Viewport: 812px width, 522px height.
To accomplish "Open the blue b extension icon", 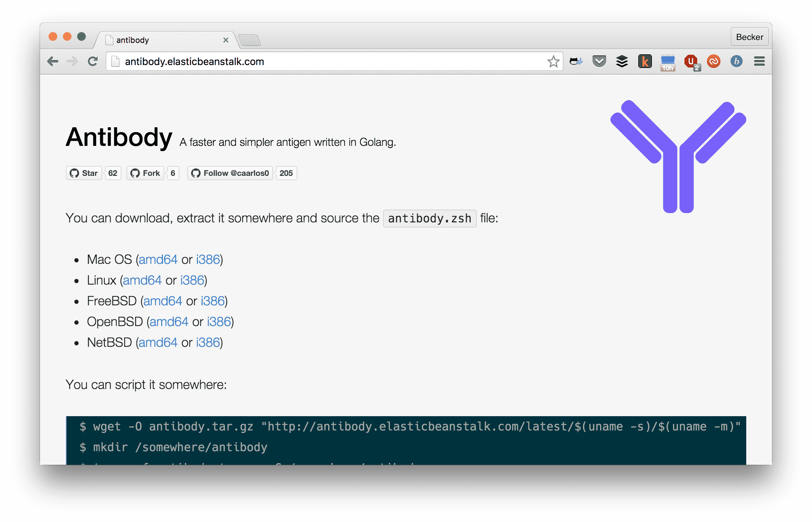I will (x=736, y=61).
